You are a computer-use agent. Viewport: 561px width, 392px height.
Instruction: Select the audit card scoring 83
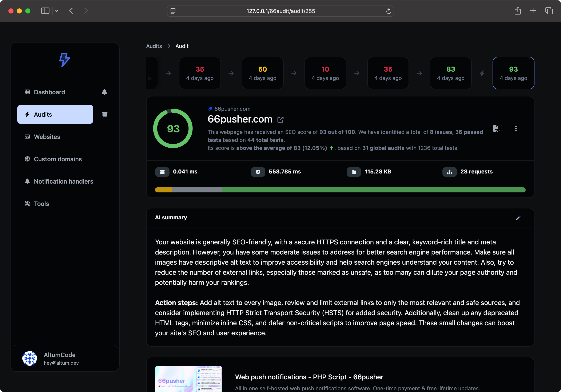[x=450, y=73]
